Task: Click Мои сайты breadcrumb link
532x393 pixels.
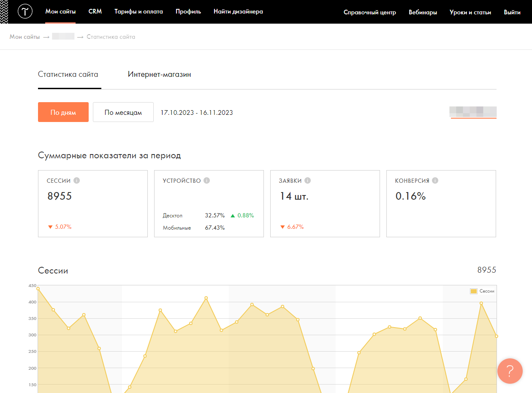Action: [x=24, y=37]
